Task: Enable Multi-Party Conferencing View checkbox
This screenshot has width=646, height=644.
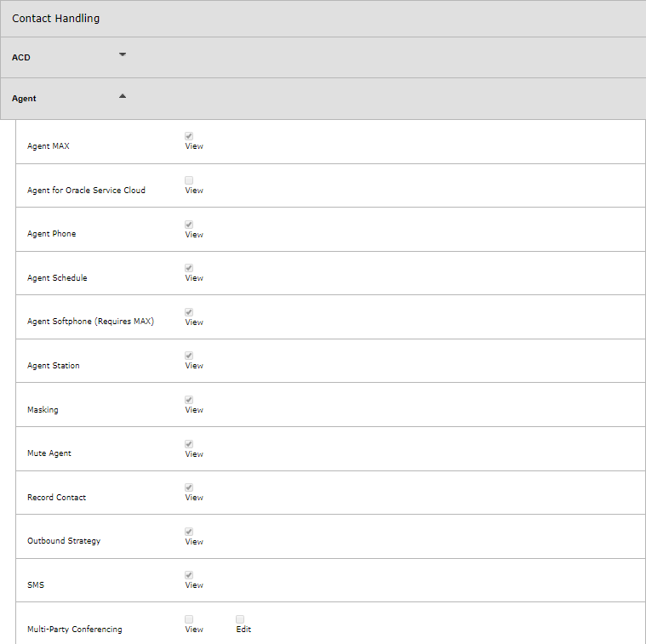Action: 189,619
